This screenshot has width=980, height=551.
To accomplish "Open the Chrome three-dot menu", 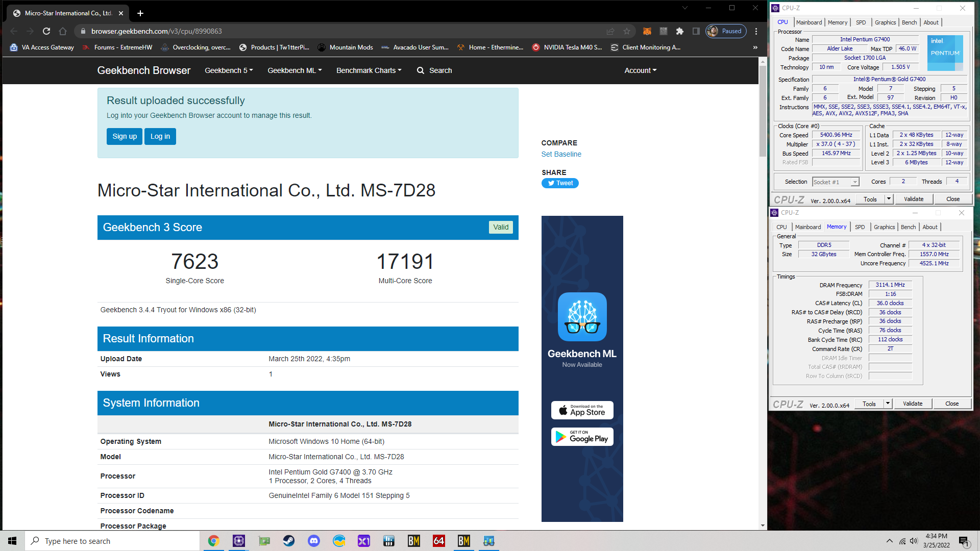I will (x=756, y=31).
